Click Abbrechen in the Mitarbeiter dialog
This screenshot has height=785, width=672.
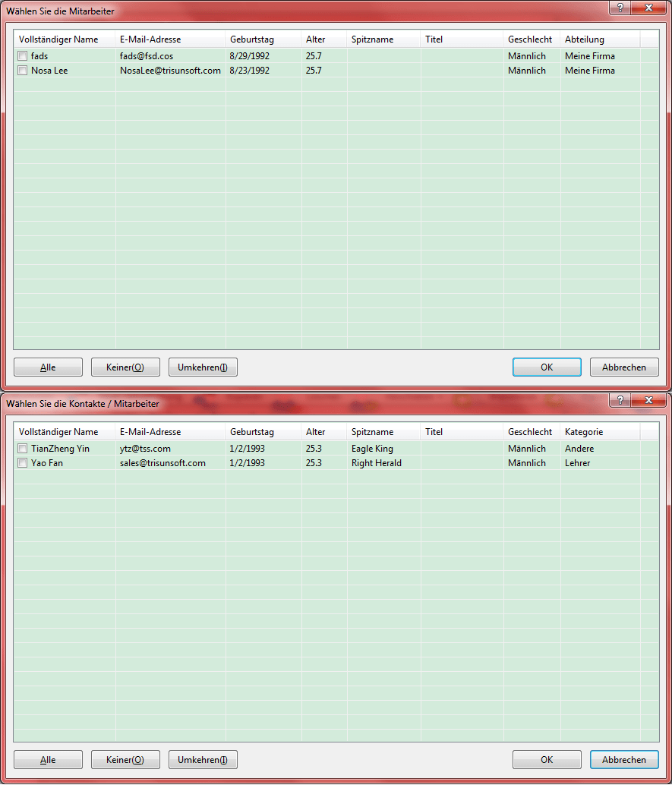(624, 367)
